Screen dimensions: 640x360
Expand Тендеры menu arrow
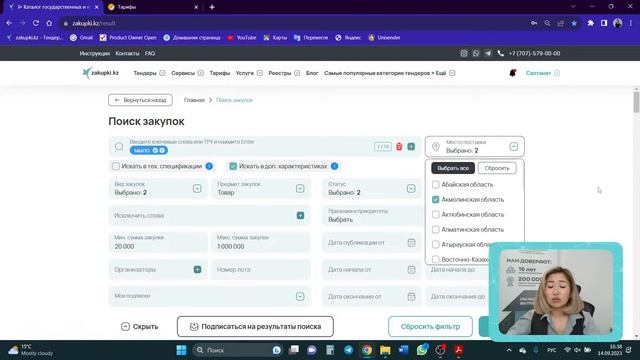(162, 73)
